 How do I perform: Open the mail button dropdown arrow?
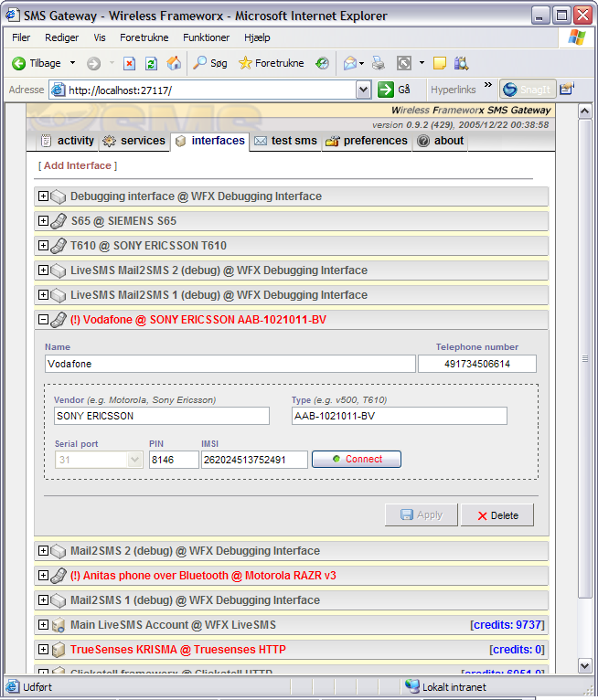coord(362,63)
